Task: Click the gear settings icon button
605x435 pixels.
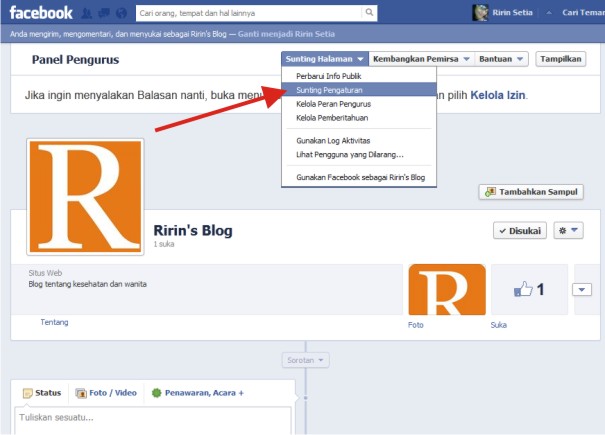Action: (x=563, y=230)
